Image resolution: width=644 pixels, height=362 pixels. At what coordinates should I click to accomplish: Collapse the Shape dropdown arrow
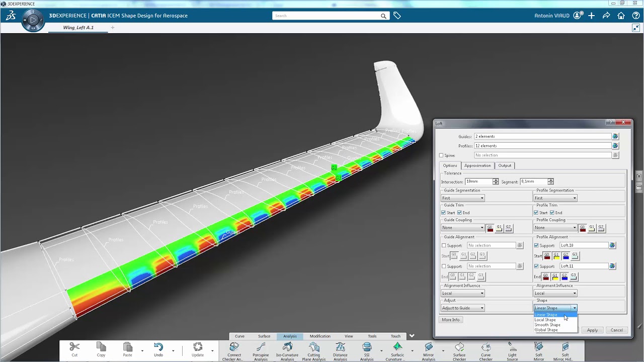click(x=575, y=308)
